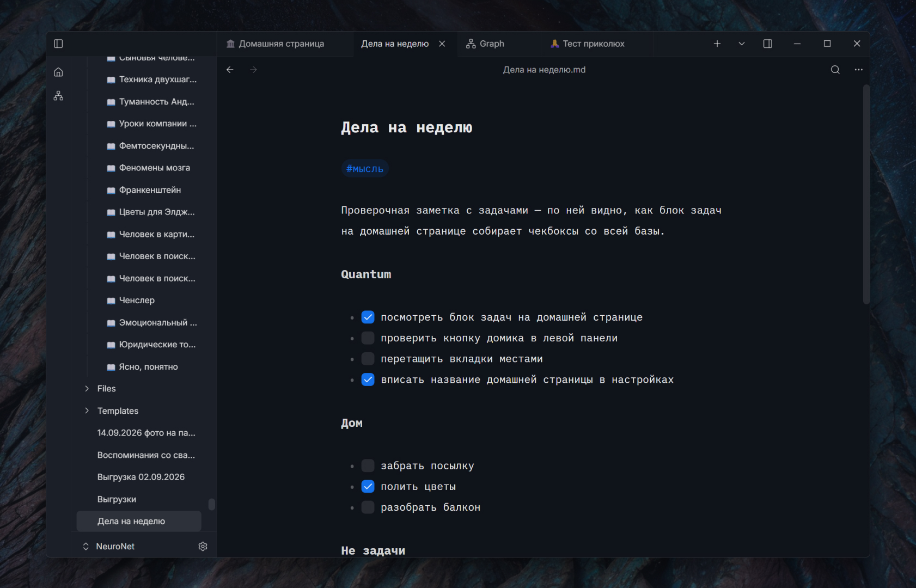Add a new tab with plus icon
This screenshot has width=916, height=588.
tap(717, 44)
